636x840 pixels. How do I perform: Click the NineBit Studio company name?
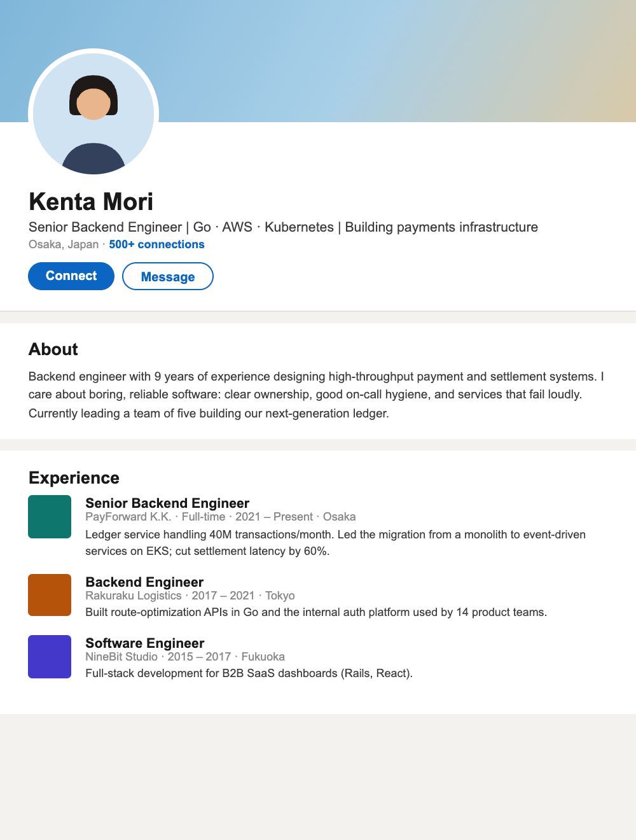click(121, 657)
